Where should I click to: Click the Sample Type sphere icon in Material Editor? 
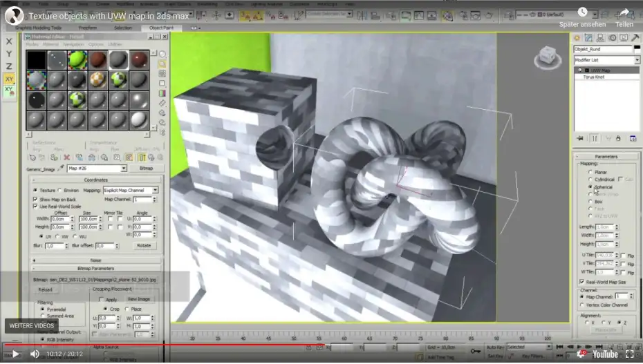162,55
